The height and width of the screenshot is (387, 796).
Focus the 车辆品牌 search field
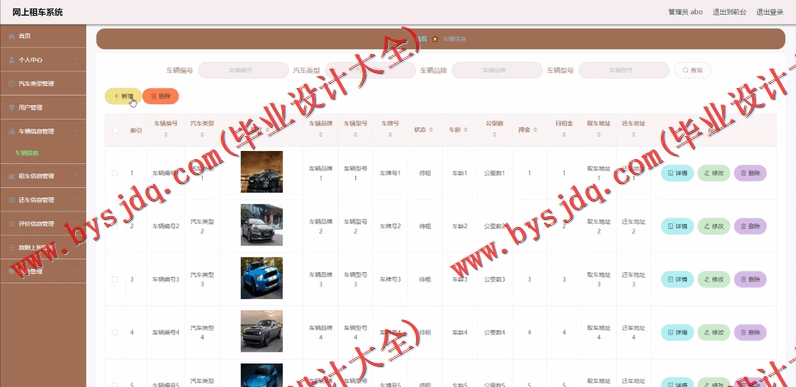tap(497, 71)
